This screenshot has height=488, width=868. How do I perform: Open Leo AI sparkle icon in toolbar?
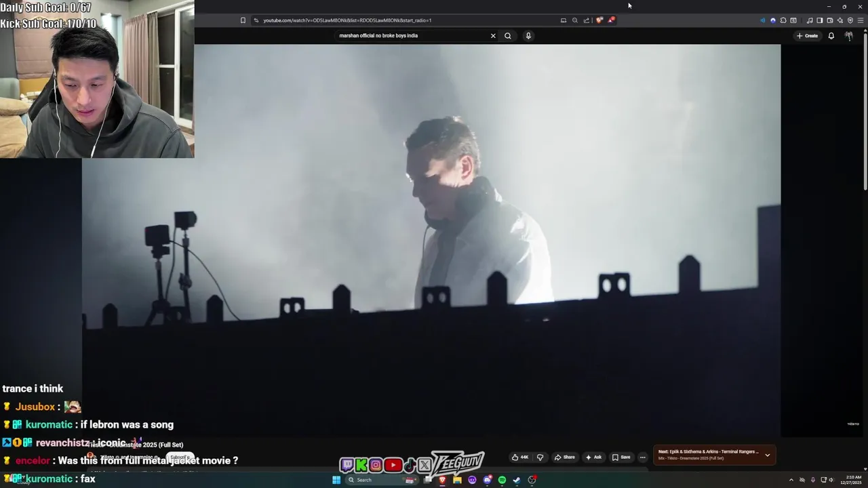pyautogui.click(x=840, y=20)
